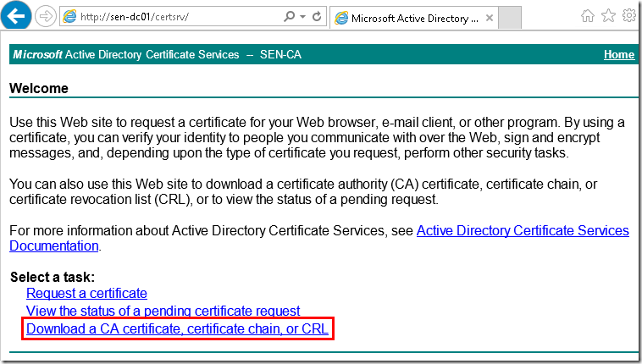Screen dimensions: 642x364
Task: Click Download a CA certificate, certificate chain, or CRL
Action: tap(177, 328)
